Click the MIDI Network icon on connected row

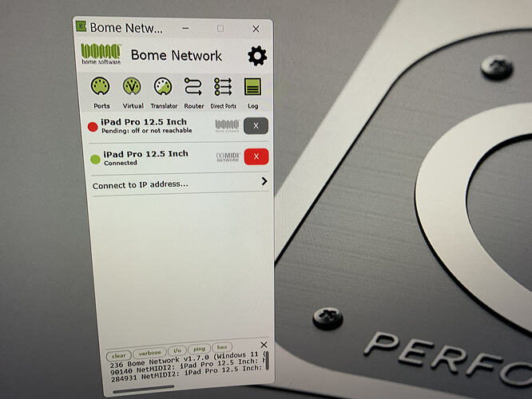pyautogui.click(x=228, y=157)
